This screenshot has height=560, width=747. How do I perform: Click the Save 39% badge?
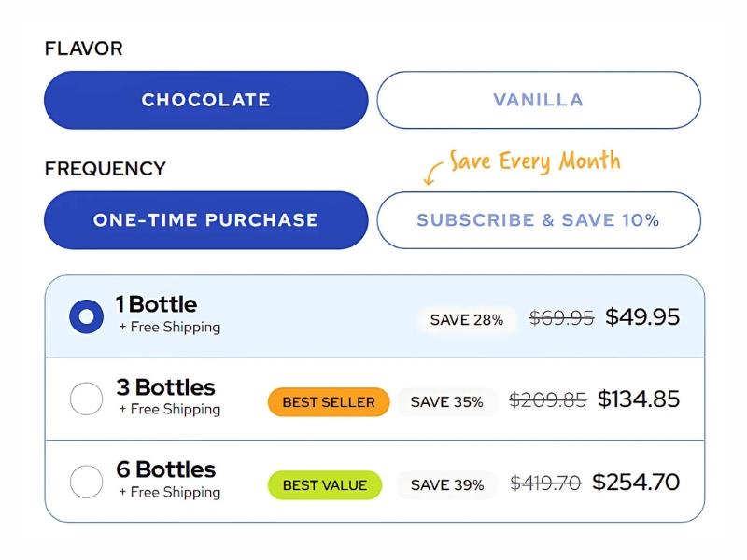tap(446, 485)
